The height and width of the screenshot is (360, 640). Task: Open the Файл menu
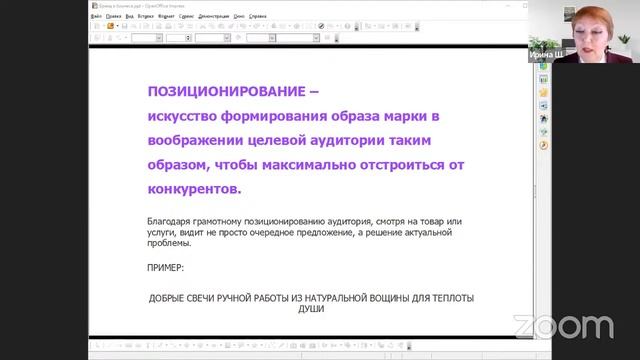96,16
